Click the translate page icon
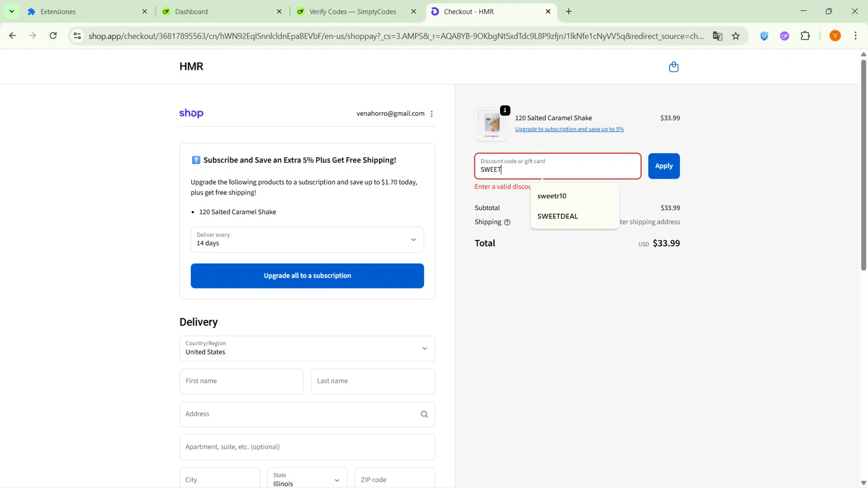Screen dimensions: 868x488 718,36
